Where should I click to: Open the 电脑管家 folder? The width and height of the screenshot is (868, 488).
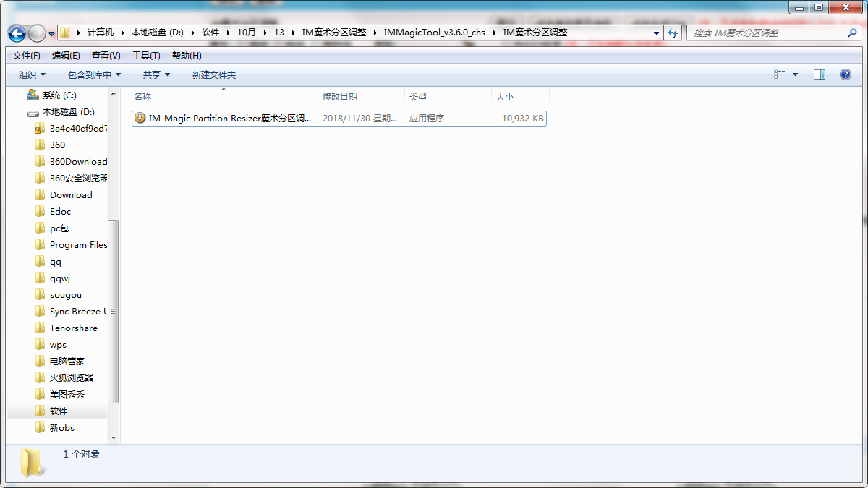pyautogui.click(x=67, y=361)
